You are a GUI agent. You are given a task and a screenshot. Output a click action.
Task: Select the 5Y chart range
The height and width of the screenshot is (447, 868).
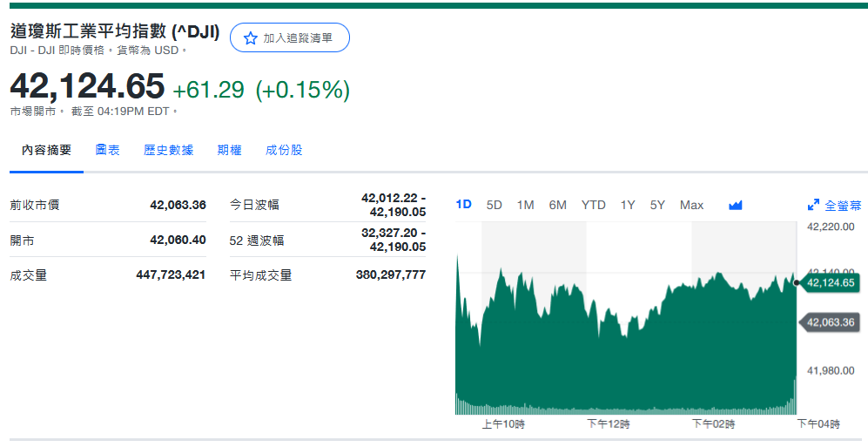[657, 205]
